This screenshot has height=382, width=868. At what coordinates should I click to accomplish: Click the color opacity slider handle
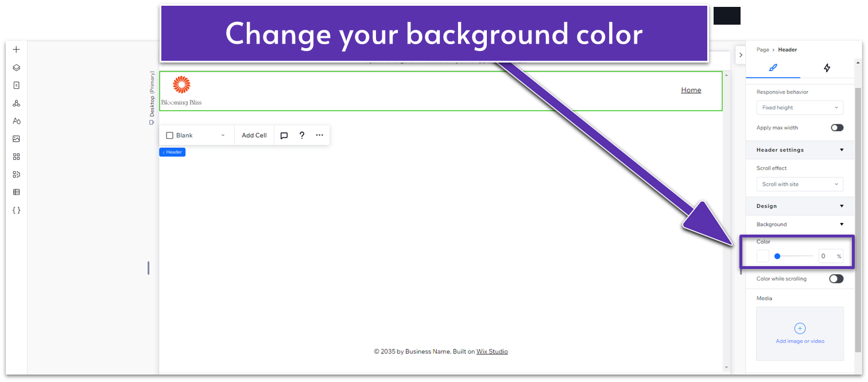[777, 256]
